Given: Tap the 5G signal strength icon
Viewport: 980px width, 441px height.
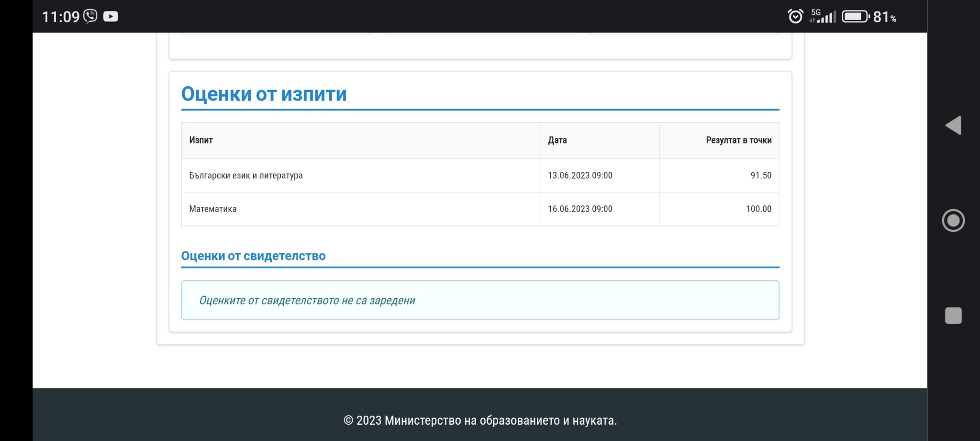Looking at the screenshot, I should [x=823, y=17].
